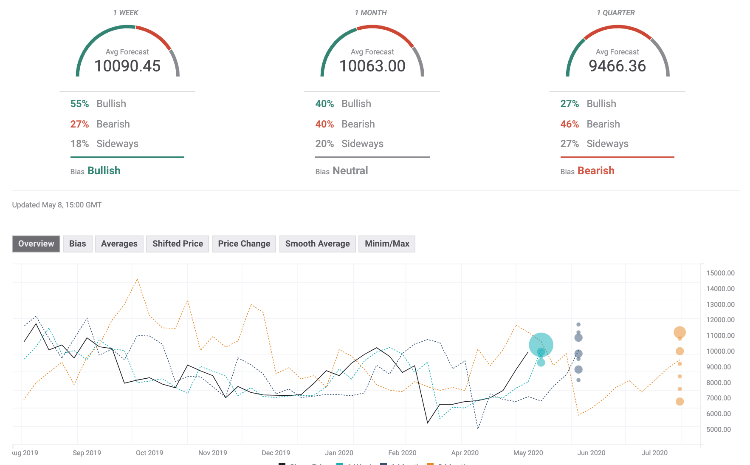The image size is (750, 465).
Task: Select the largest orange bubble near 11000
Action: tap(680, 333)
